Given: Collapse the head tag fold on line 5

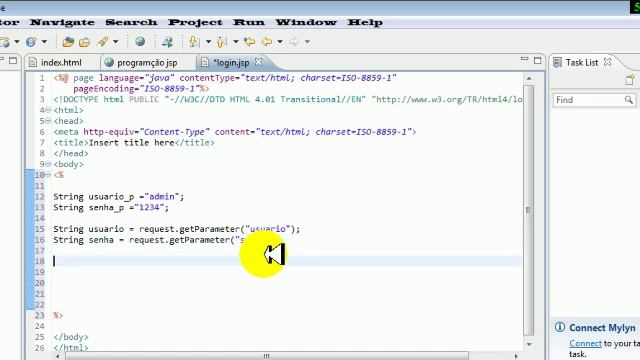Looking at the screenshot, I should [x=48, y=121].
